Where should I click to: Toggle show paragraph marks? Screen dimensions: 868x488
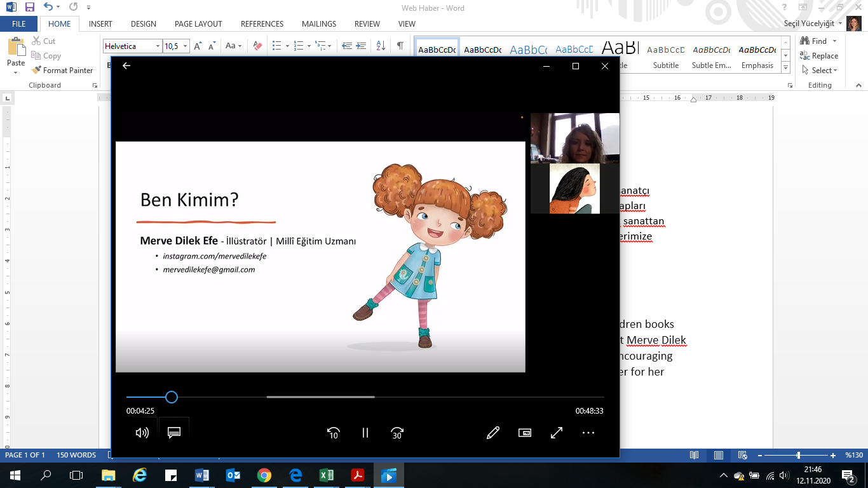pos(400,46)
